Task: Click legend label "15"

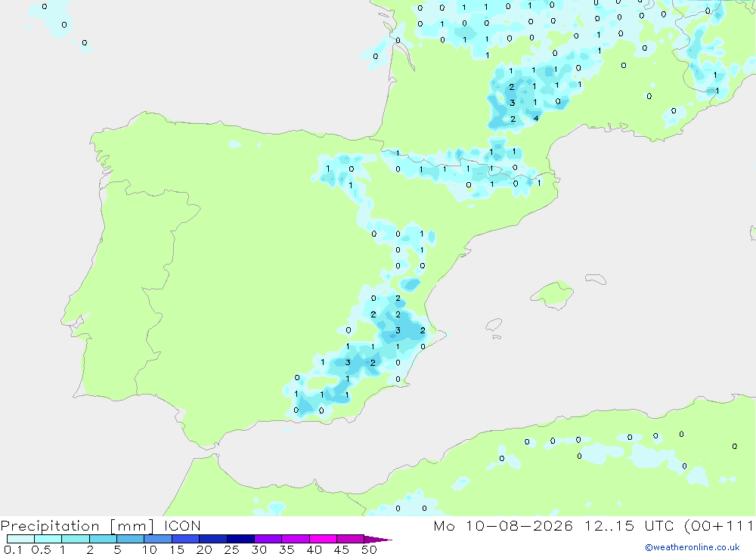Action: point(177,549)
